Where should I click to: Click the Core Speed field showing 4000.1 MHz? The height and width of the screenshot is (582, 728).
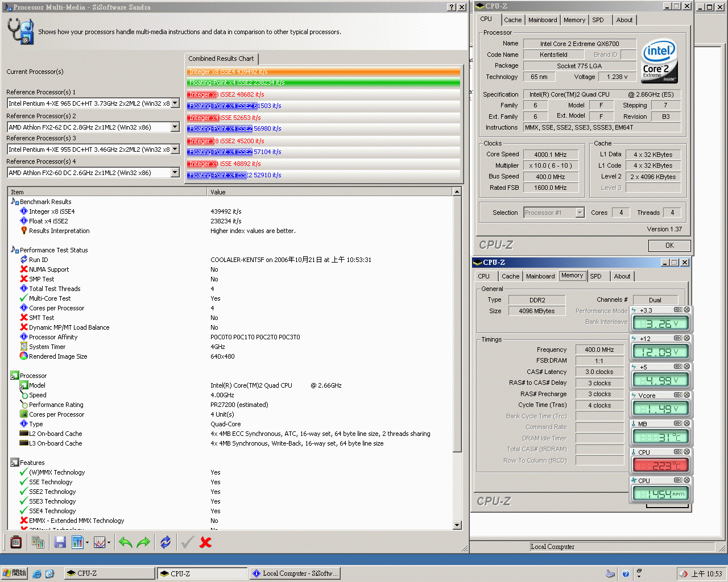(551, 155)
